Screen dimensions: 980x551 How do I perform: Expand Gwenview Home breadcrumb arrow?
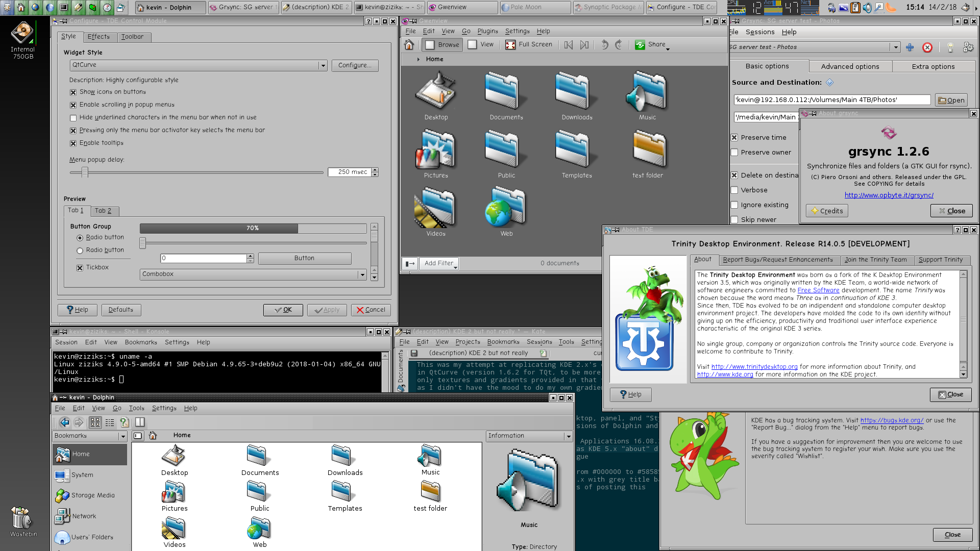tap(418, 59)
